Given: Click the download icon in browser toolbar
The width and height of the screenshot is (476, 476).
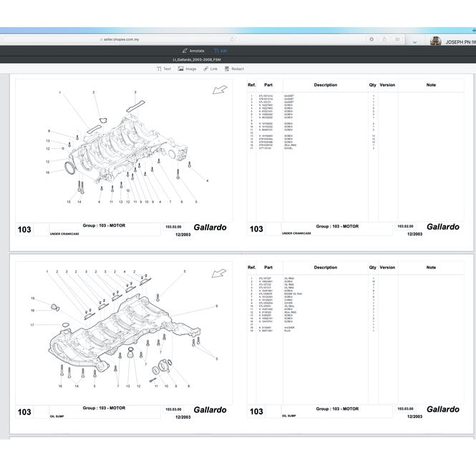Looking at the screenshot, I should pyautogui.click(x=371, y=39).
